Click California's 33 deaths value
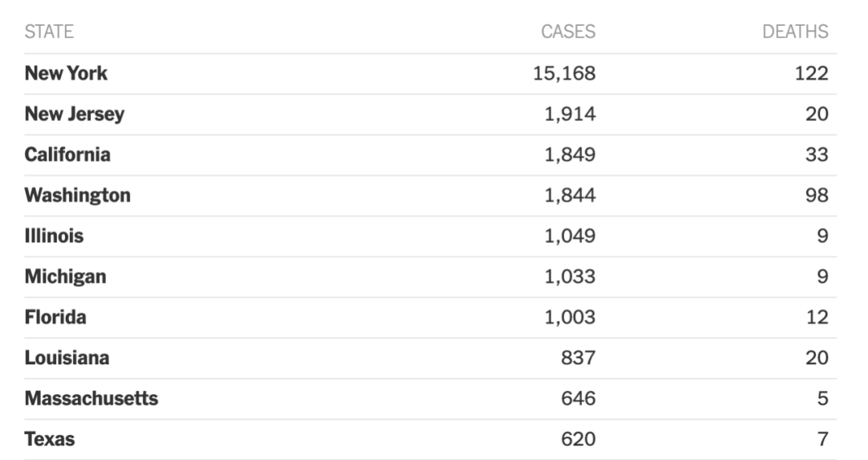This screenshot has width=868, height=460. [817, 154]
